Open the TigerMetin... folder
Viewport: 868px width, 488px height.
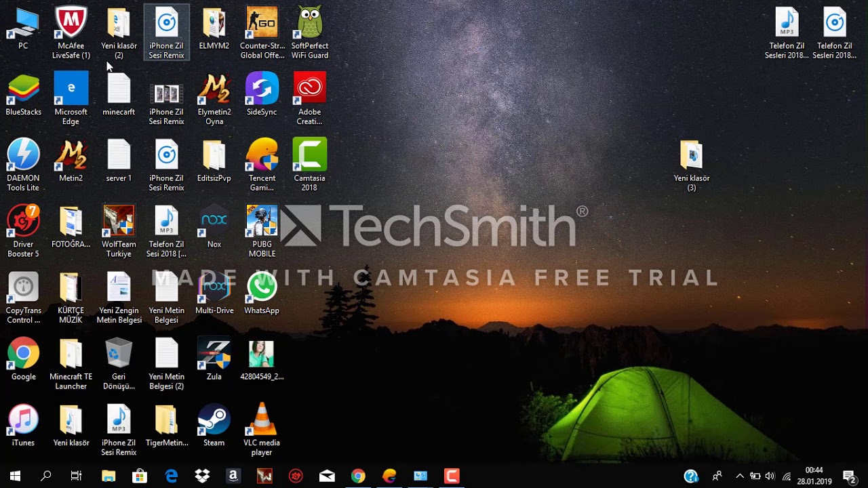point(166,426)
